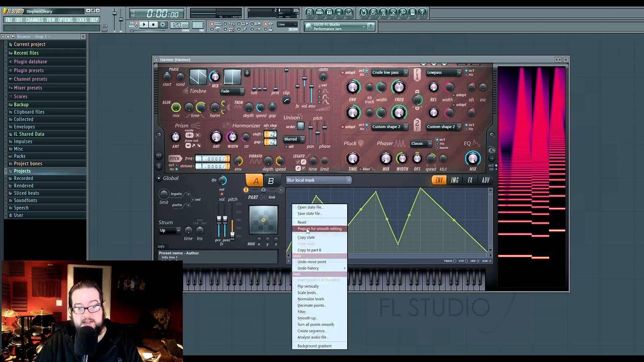Open the ADV editor tab
This screenshot has height=362, width=644.
point(486,180)
